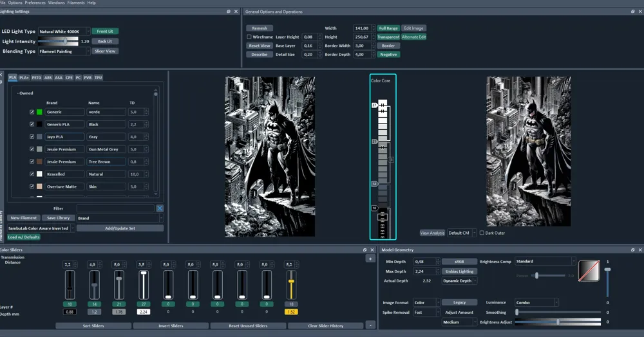Toggle the Dark Outer checkbox
The height and width of the screenshot is (337, 644).
(482, 233)
